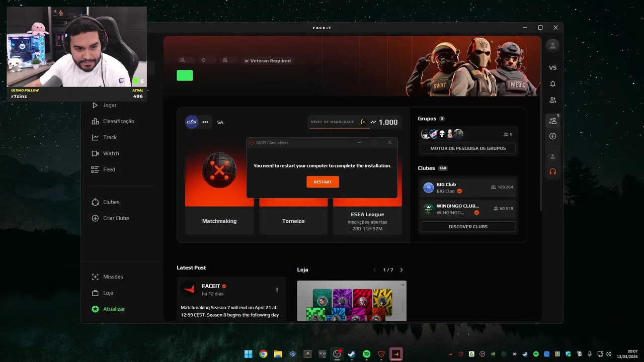Click the circled plus icon in right rail

tap(552, 136)
